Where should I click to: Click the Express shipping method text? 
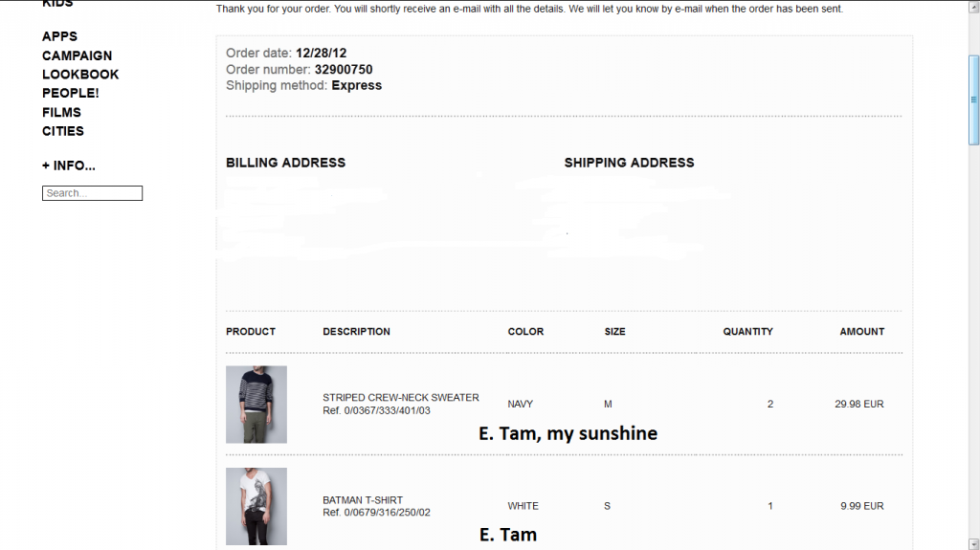point(356,85)
